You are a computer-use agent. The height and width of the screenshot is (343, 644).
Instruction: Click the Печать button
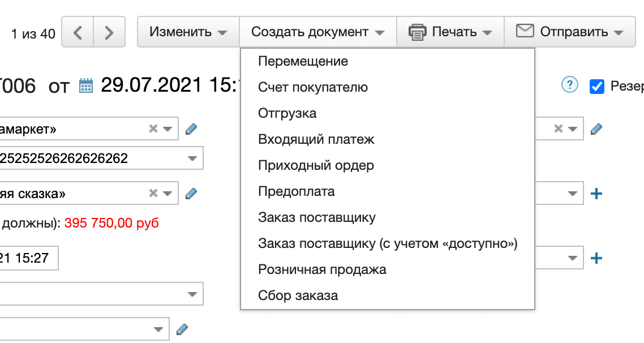click(450, 32)
